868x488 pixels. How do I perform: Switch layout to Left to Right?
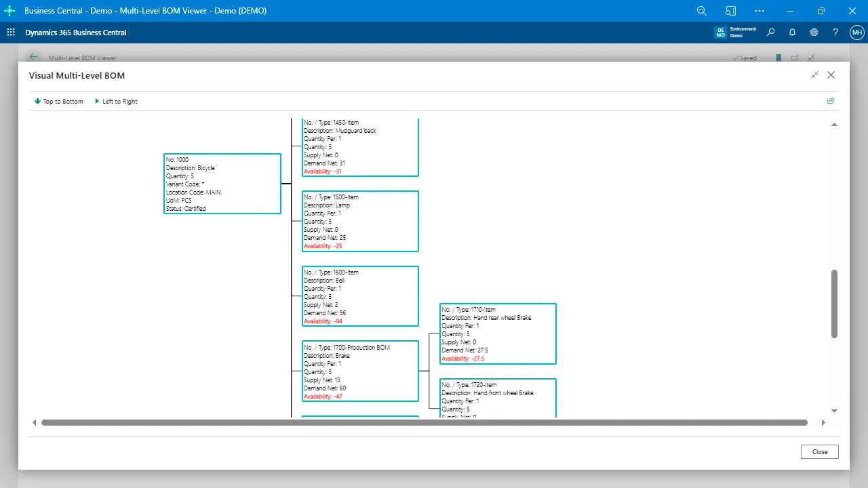point(116,102)
